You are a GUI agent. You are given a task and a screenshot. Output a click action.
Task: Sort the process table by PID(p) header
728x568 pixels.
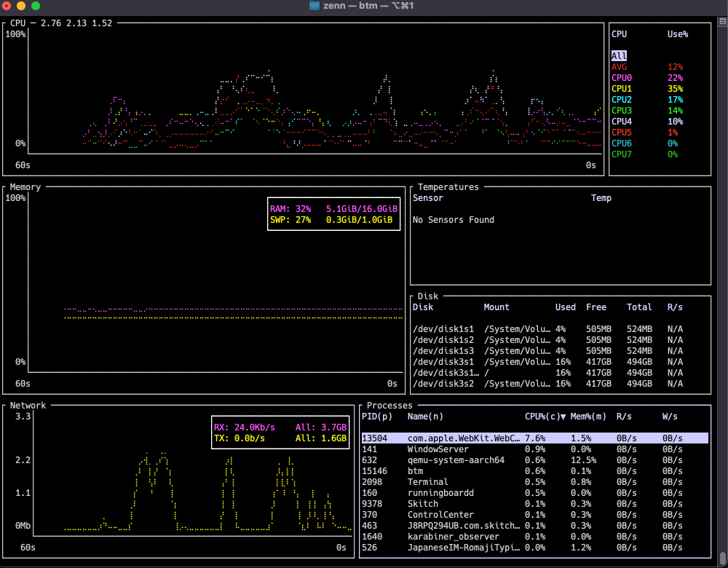click(x=376, y=417)
